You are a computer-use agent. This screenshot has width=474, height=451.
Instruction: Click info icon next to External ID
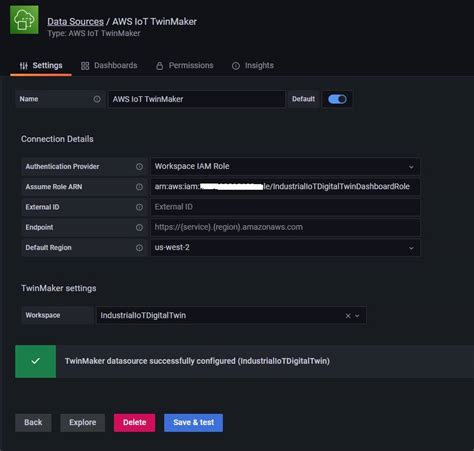[139, 207]
